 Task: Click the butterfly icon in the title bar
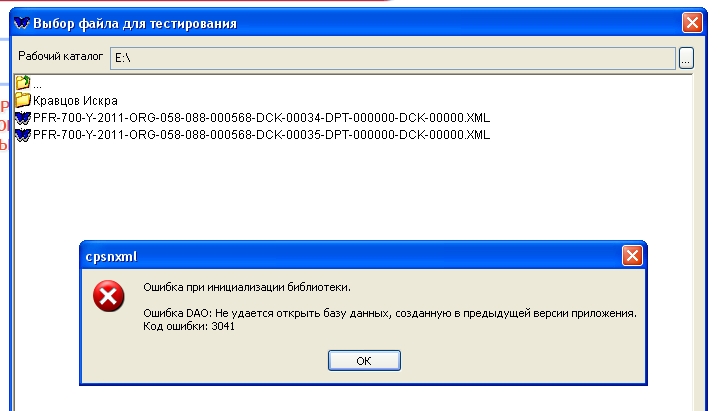[x=22, y=22]
